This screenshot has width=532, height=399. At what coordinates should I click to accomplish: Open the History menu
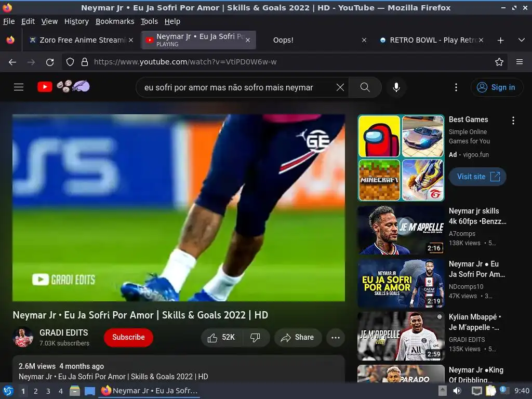pos(76,21)
